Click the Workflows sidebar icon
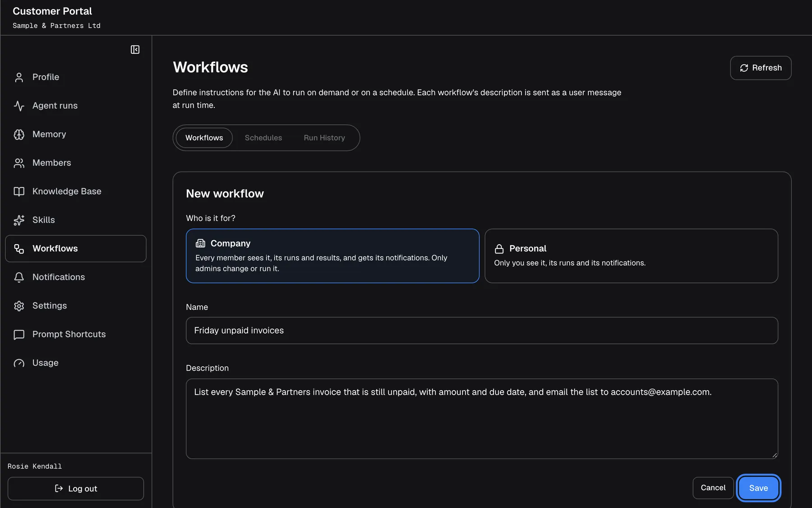This screenshot has height=508, width=812. 19,249
